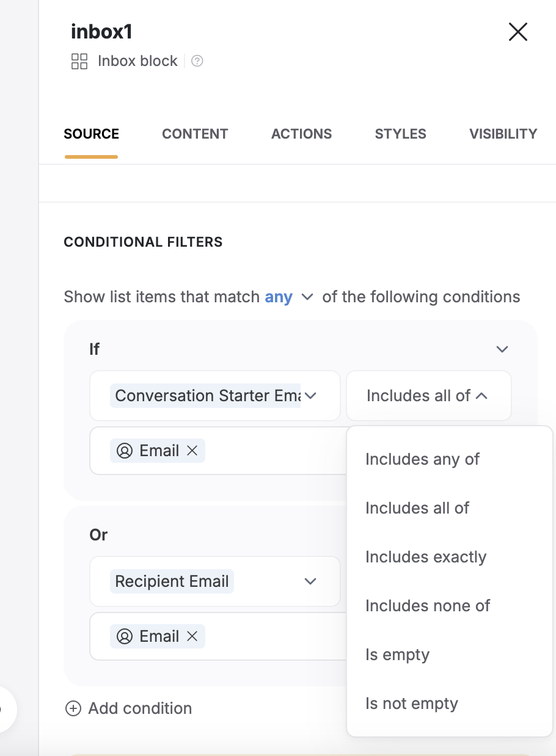Close the inbox1 settings panel
Viewport: 556px width, 756px height.
click(x=518, y=32)
